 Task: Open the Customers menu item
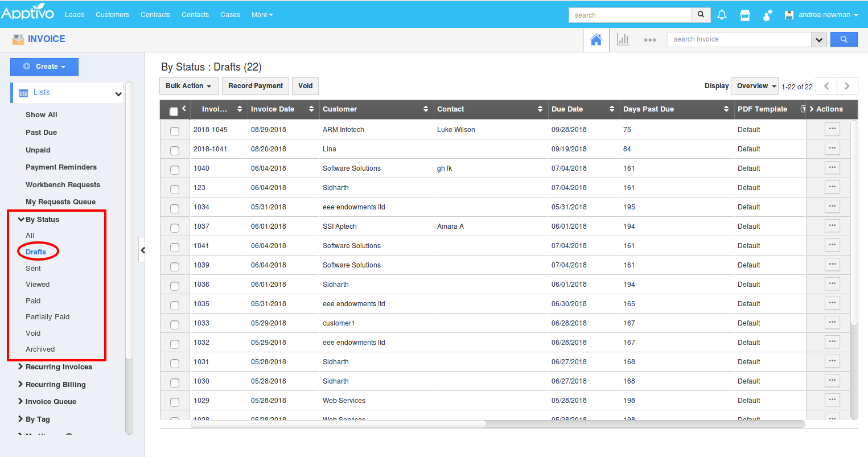tap(112, 15)
